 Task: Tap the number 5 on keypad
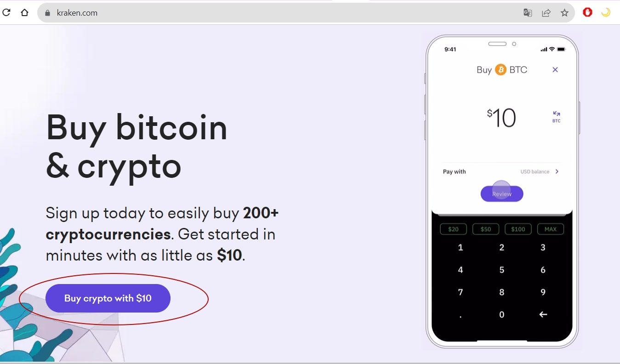[502, 270]
